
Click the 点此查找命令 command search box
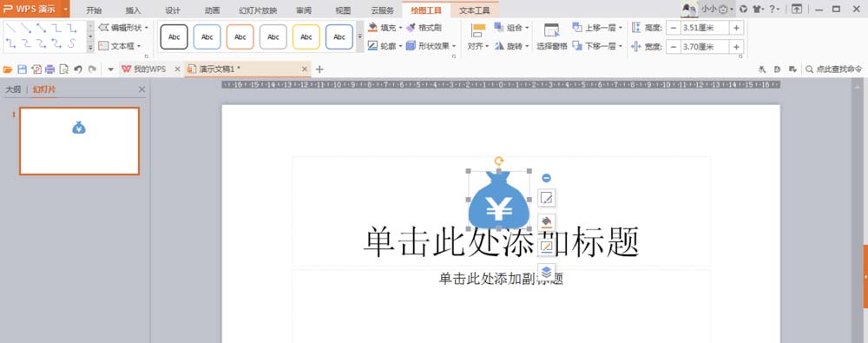pyautogui.click(x=834, y=69)
